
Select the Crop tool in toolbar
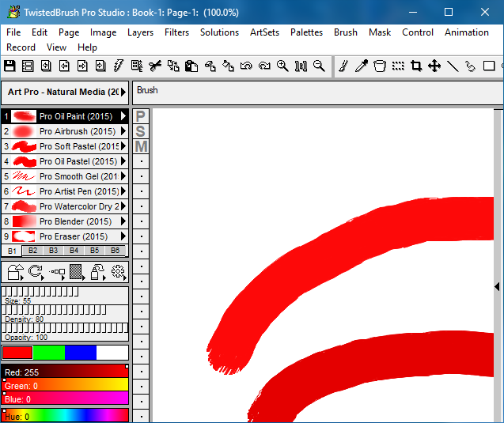(x=416, y=66)
